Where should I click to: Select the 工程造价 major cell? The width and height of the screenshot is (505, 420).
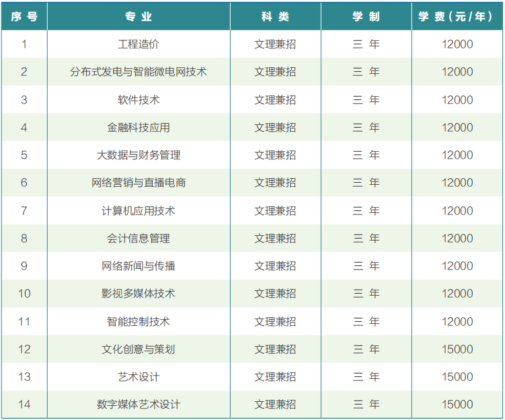click(139, 44)
